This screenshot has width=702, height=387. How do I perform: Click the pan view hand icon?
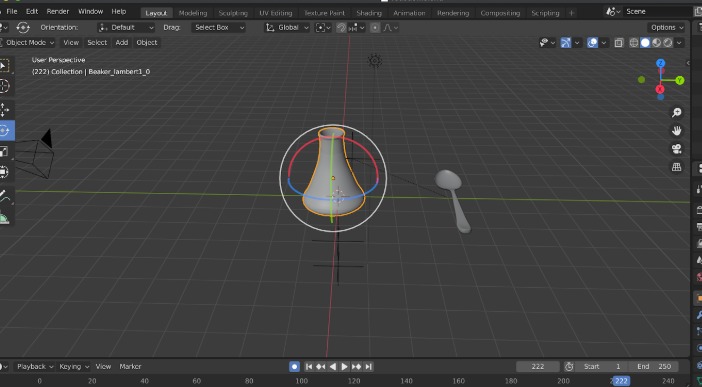[x=676, y=130]
